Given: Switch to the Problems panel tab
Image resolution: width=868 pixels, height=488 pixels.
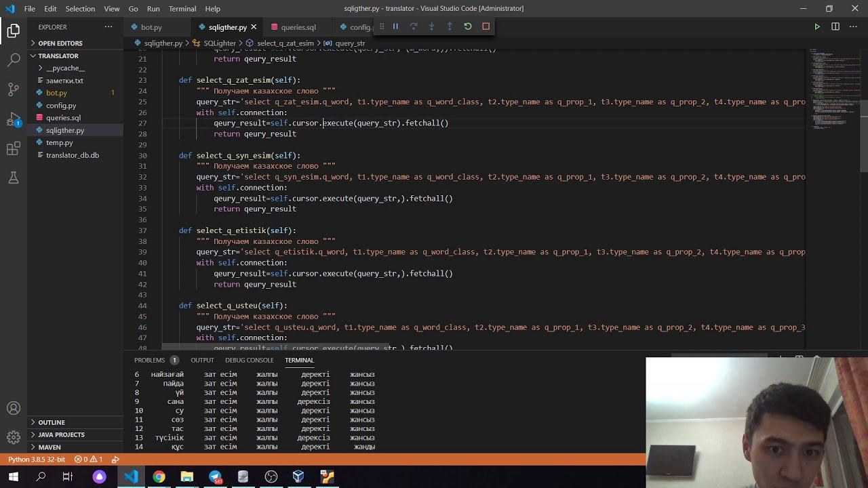Looking at the screenshot, I should tap(156, 360).
